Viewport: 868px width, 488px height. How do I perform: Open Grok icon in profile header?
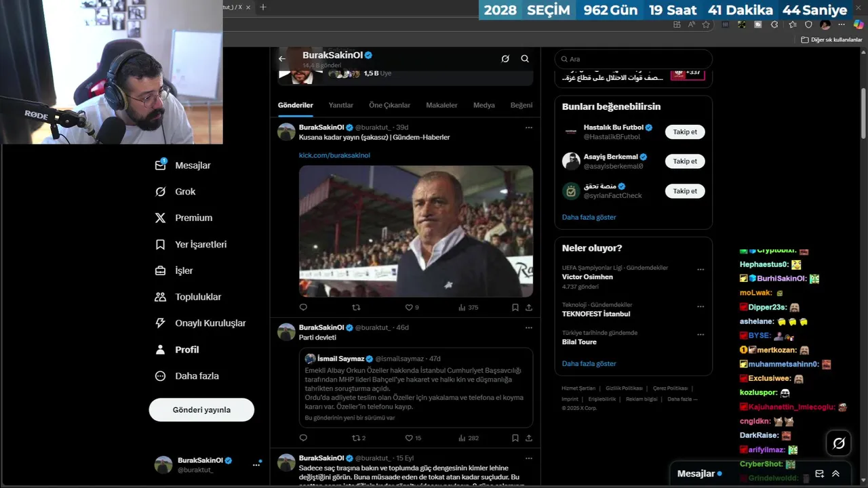(505, 59)
